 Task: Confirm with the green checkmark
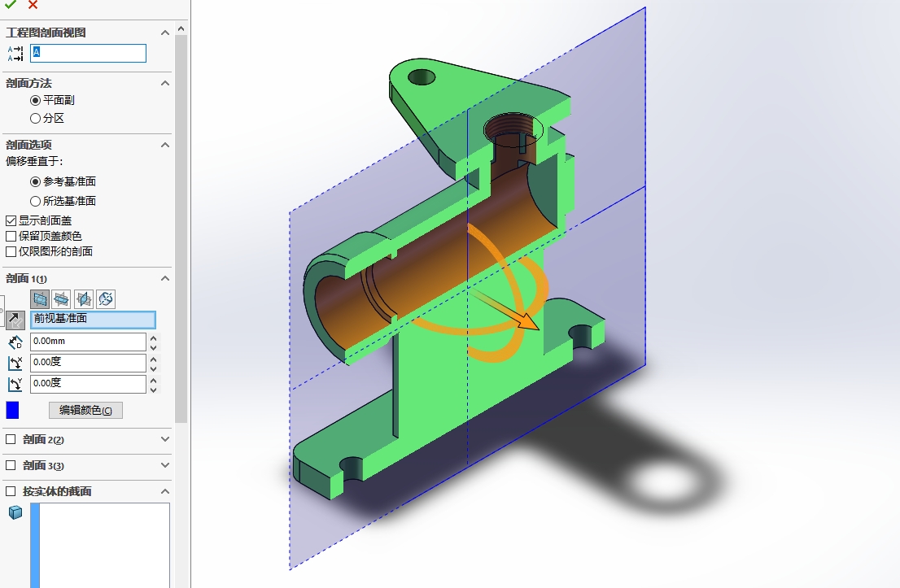[11, 5]
